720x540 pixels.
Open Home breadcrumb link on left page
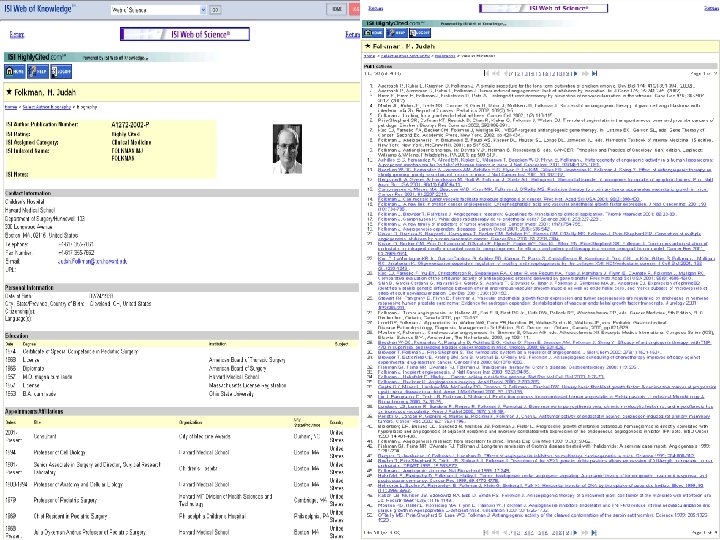point(11,107)
